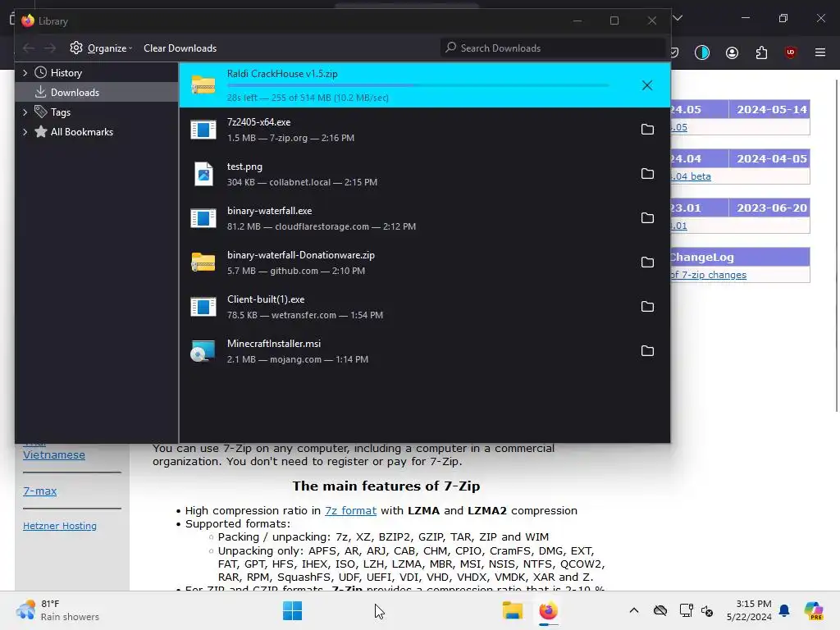Focus the Search Downloads field
This screenshot has width=840, height=630.
pos(553,48)
